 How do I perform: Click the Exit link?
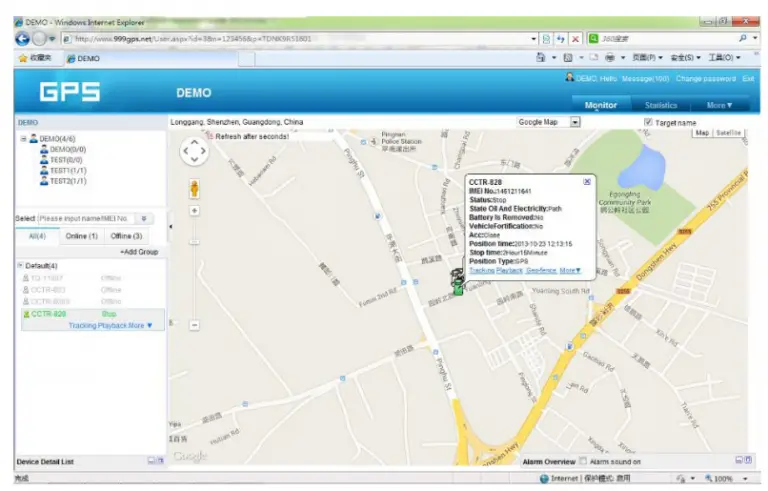748,78
